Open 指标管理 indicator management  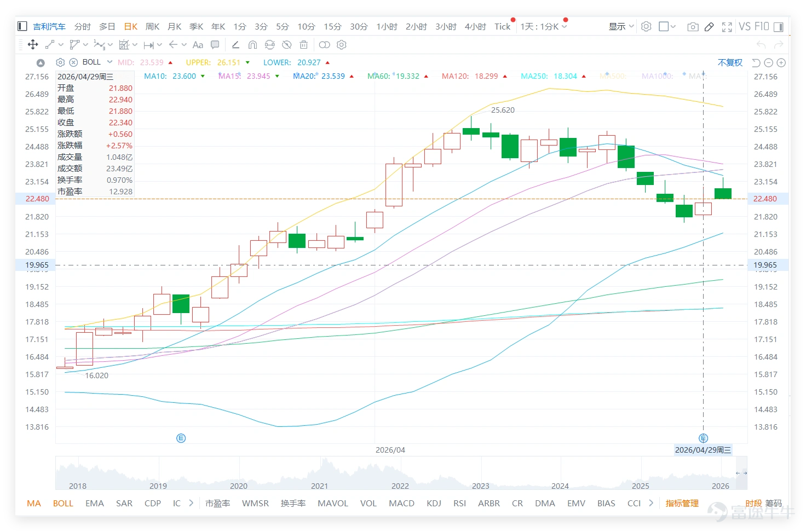[682, 503]
